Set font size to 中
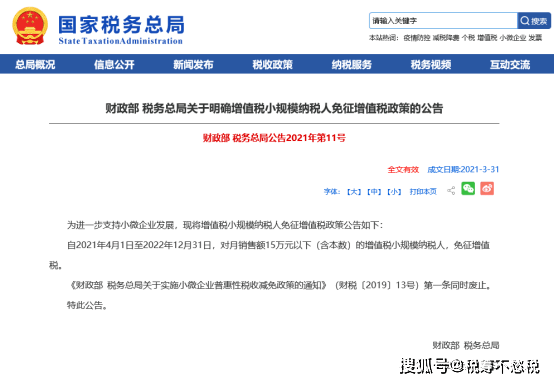The image size is (554, 383). [374, 192]
